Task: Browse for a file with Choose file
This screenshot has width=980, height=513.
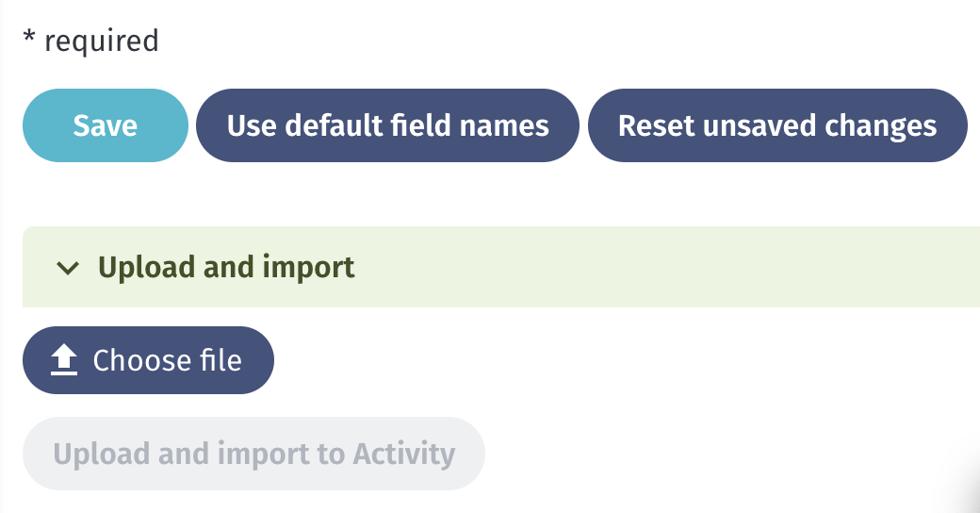Action: click(x=148, y=360)
